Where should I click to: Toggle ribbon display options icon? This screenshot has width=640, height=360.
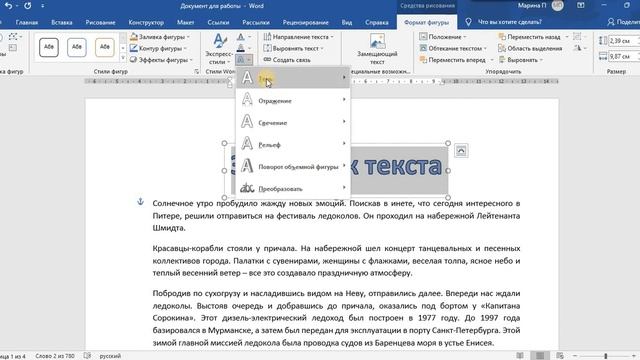pyautogui.click(x=581, y=6)
